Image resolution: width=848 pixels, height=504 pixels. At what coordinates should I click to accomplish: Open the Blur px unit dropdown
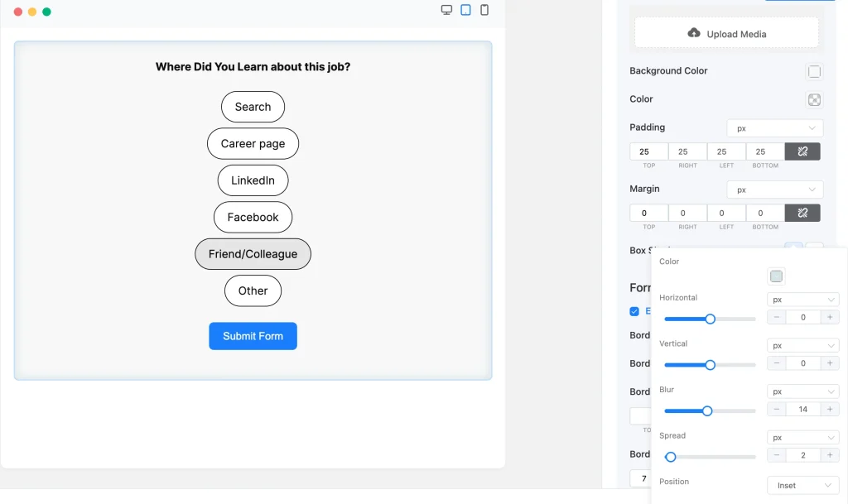tap(802, 391)
